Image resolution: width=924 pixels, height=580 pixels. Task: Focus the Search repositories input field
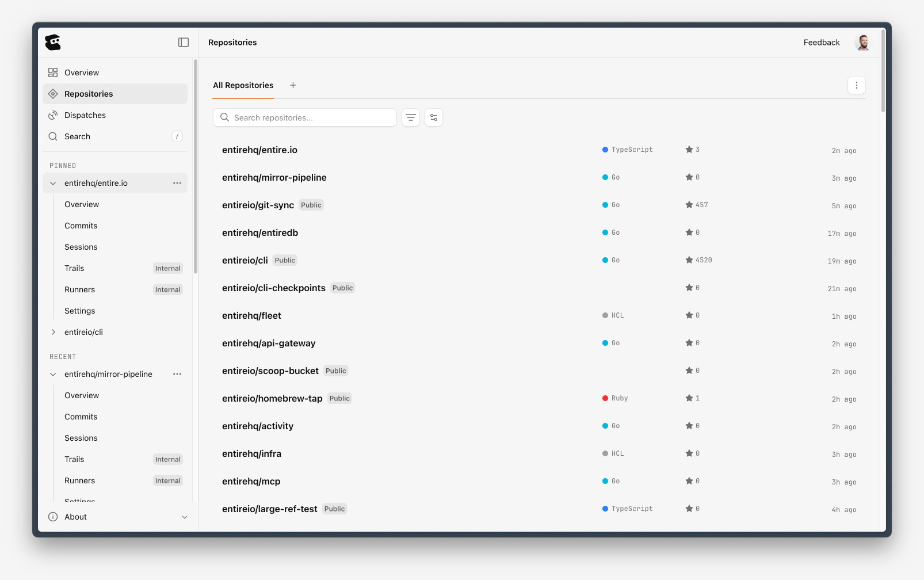305,117
